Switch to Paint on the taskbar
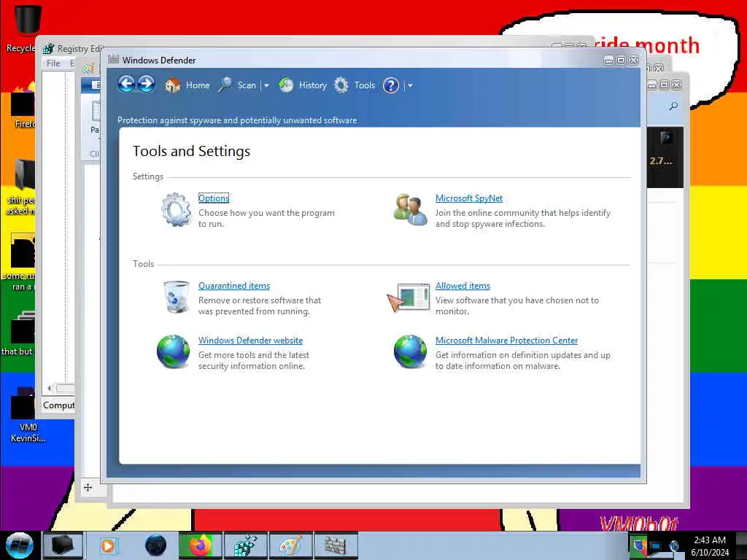The width and height of the screenshot is (747, 560). [x=290, y=545]
